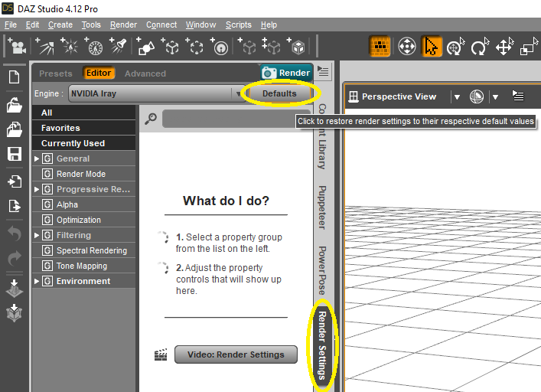Viewport: 541px width, 392px height.
Task: Open the viewport options menu icon
Action: (x=518, y=96)
